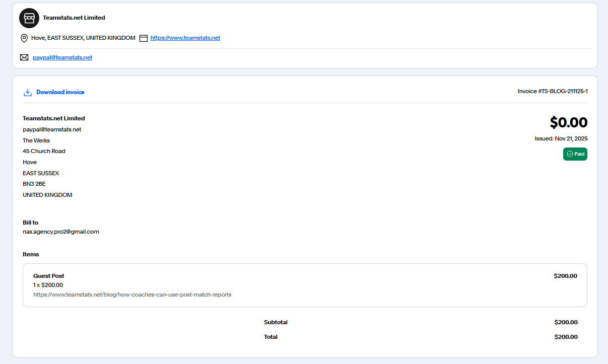The width and height of the screenshot is (608, 364).
Task: Click the Subtotal label
Action: coord(276,322)
